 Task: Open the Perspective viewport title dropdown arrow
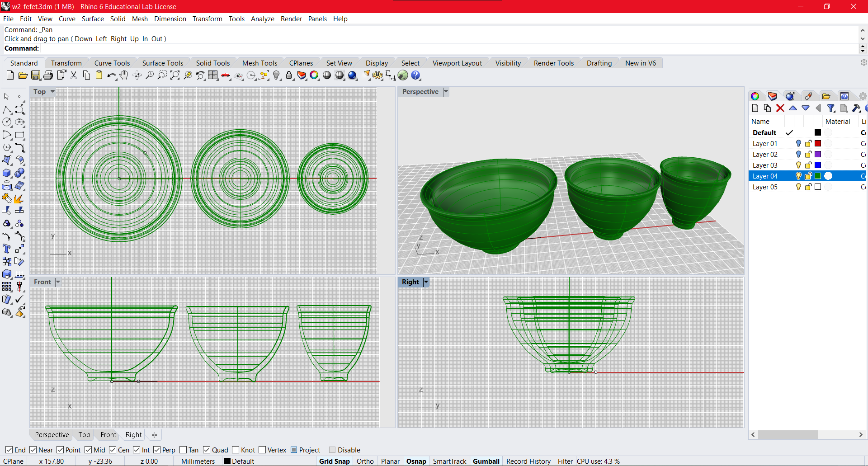[x=446, y=92]
